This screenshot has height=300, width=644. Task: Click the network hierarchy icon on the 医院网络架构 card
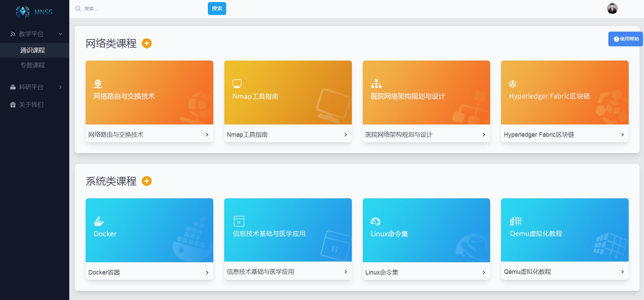coord(376,84)
